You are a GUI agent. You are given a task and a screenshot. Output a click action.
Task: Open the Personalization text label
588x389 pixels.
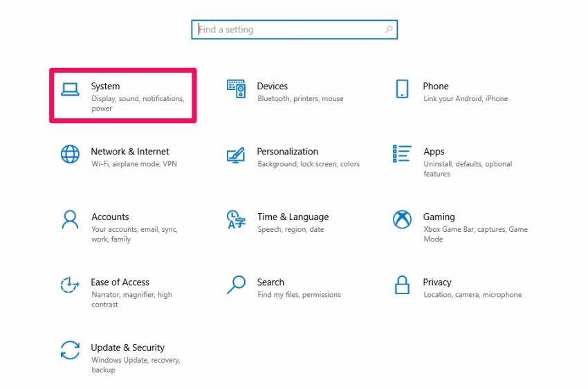pos(287,152)
